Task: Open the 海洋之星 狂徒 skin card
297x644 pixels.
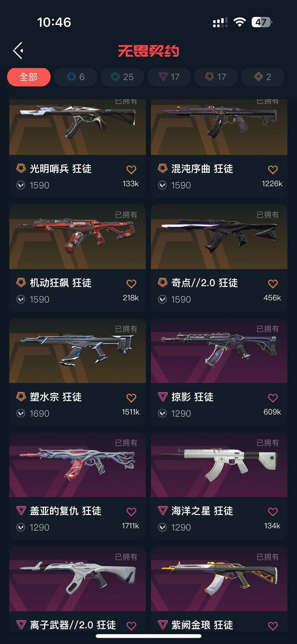Action: coord(219,486)
